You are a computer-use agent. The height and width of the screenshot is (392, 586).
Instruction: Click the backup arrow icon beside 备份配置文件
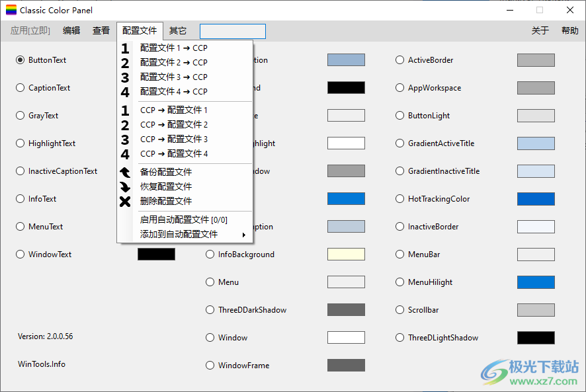click(x=125, y=172)
